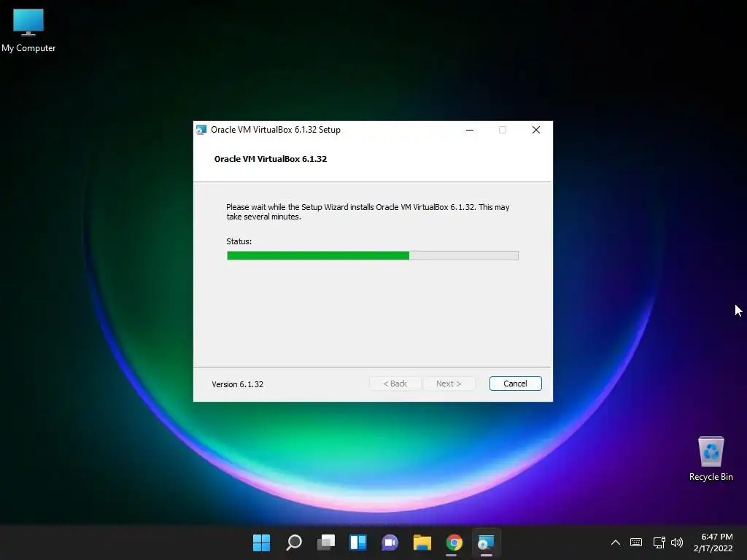Click the 'Version 6.1.32' text
The image size is (747, 560).
tap(237, 384)
